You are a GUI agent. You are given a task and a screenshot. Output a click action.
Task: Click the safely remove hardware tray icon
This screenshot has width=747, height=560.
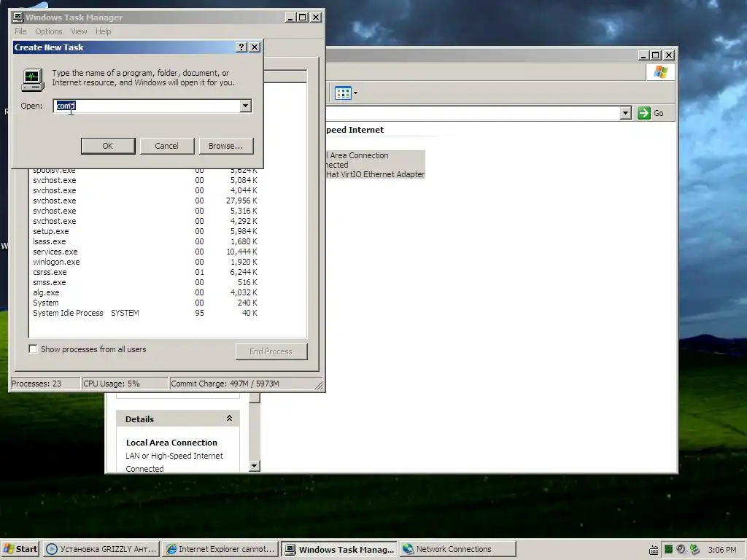[x=694, y=550]
